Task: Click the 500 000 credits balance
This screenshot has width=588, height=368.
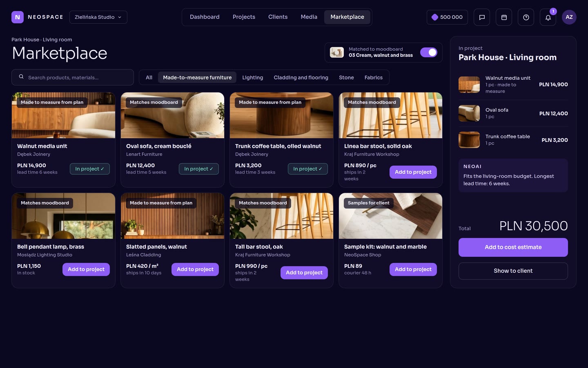Action: (447, 17)
